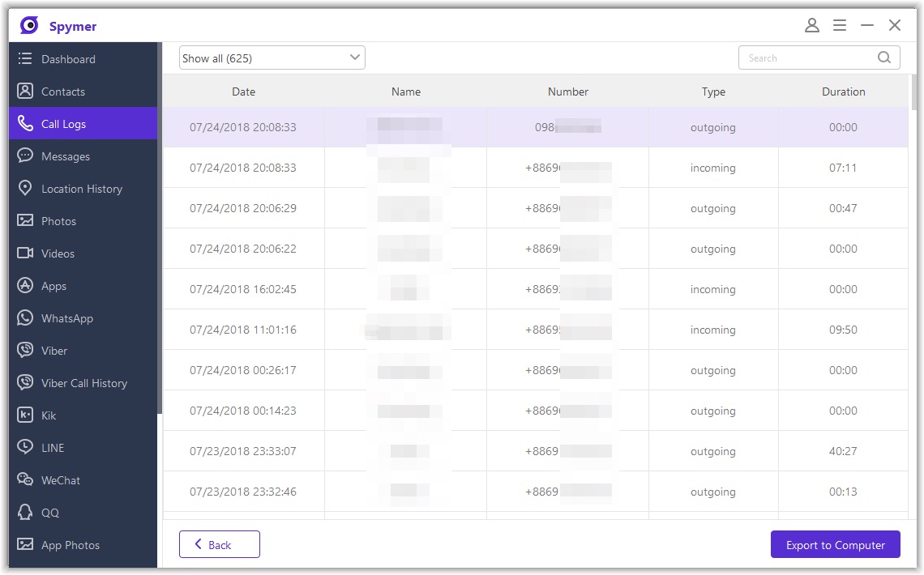924x575 pixels.
Task: Click duration value 00:13
Action: click(843, 492)
